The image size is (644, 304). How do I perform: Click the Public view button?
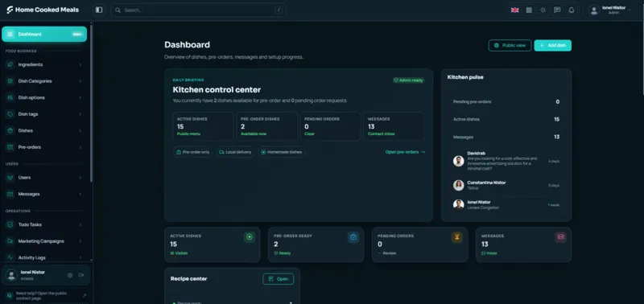pyautogui.click(x=510, y=46)
